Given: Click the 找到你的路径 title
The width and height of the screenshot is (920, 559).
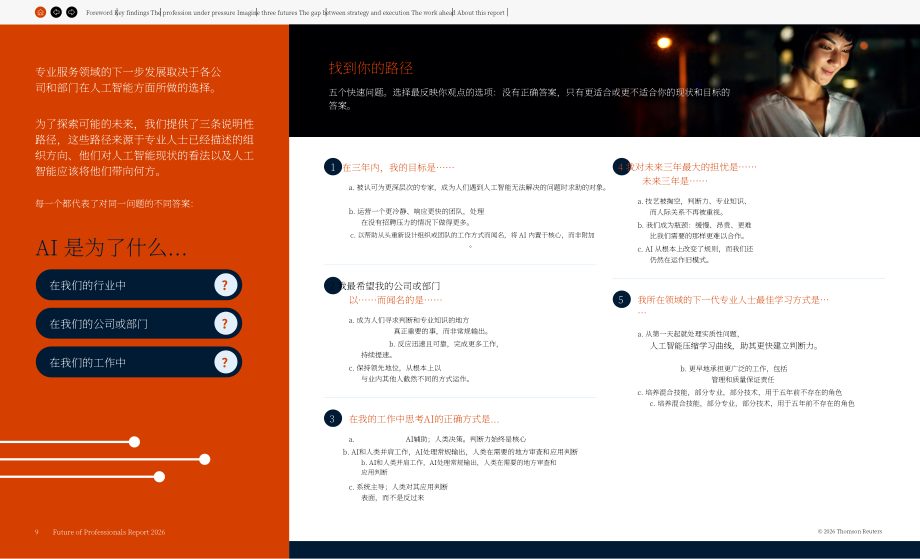Looking at the screenshot, I should coord(370,68).
